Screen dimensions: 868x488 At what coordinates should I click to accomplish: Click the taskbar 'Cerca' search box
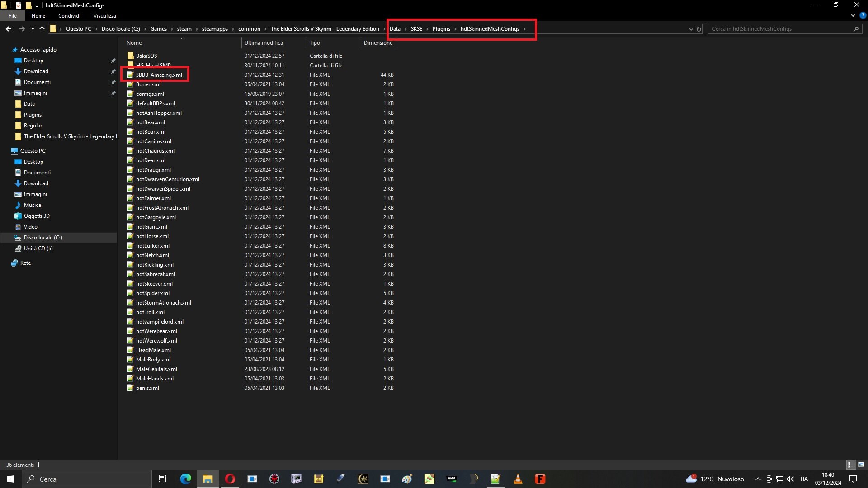87,479
